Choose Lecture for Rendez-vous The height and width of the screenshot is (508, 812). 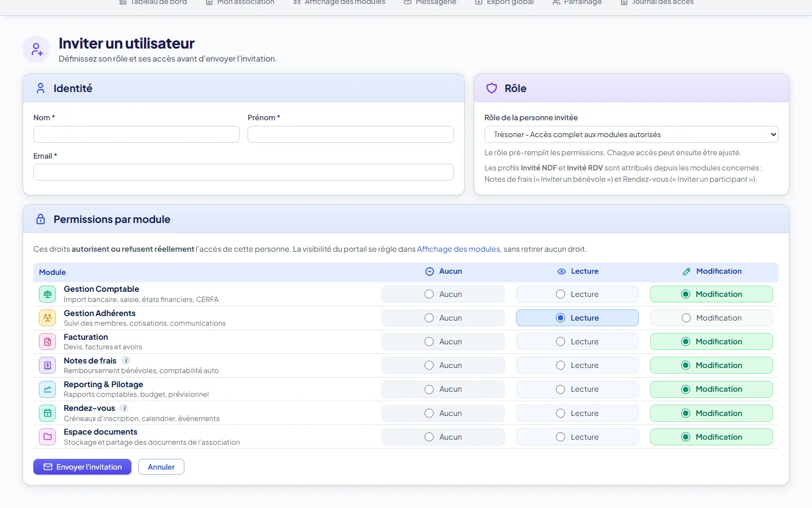pyautogui.click(x=577, y=413)
